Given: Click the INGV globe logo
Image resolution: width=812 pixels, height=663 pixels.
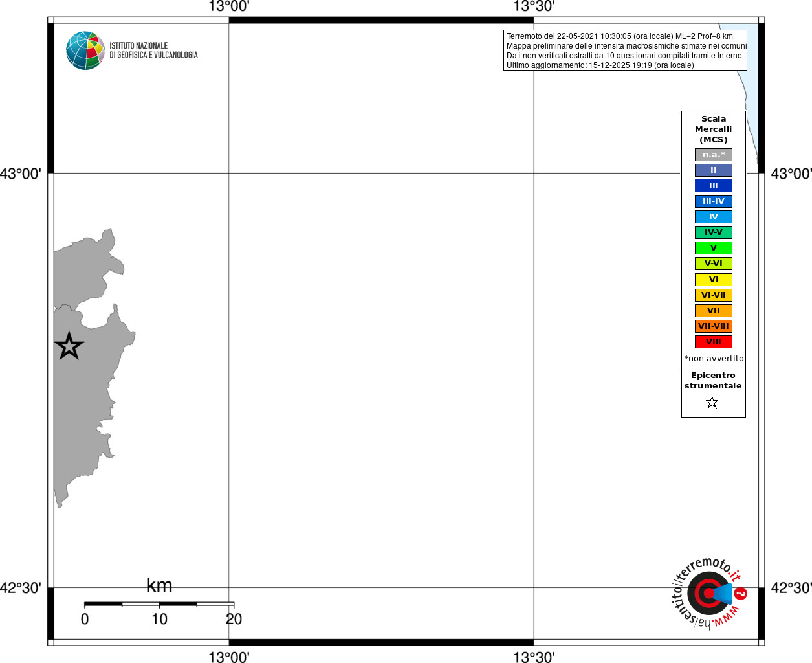Looking at the screenshot, I should click(85, 51).
